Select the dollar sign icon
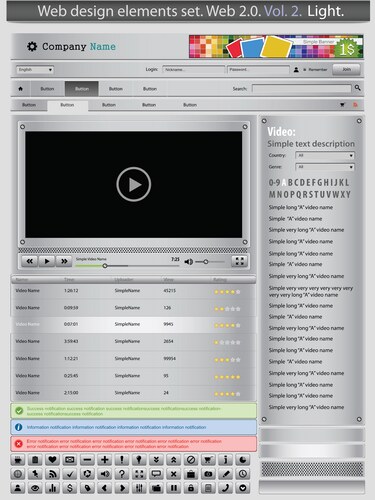 [69, 488]
